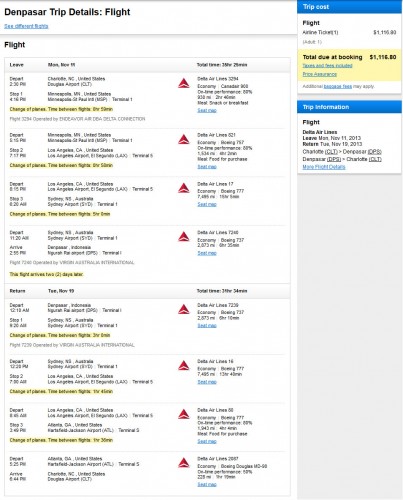Open the See different flights link

(26, 26)
